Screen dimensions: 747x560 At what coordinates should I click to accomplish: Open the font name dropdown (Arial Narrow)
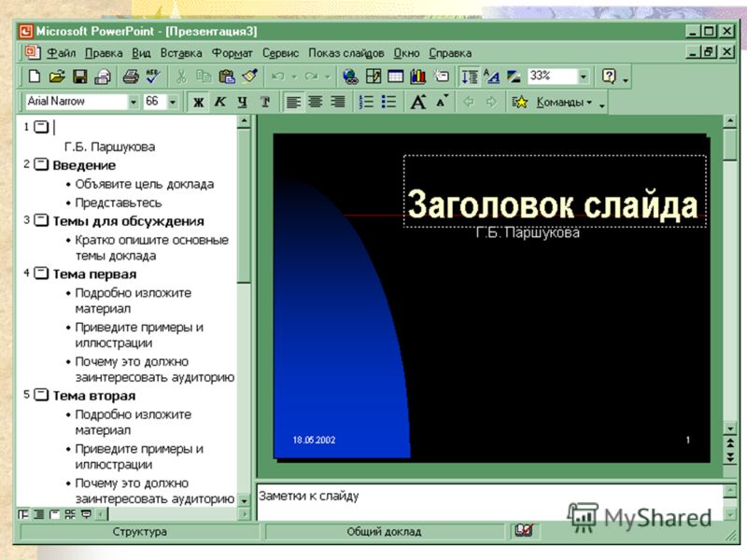point(134,102)
